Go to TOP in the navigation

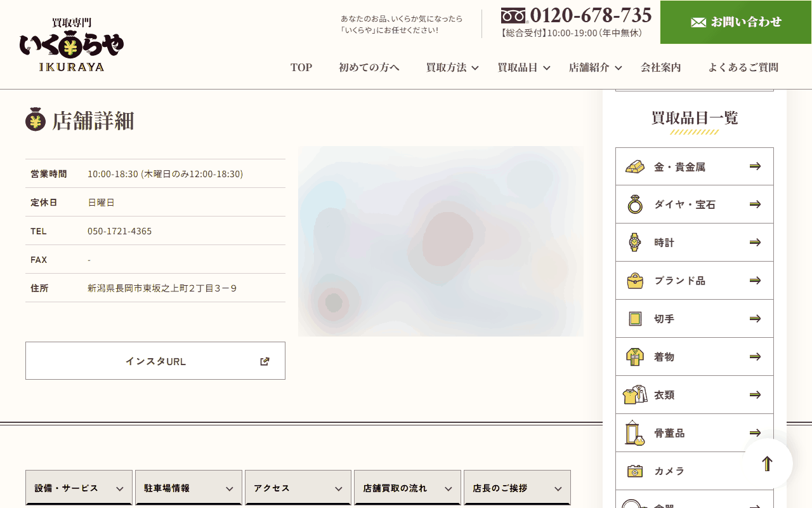pos(301,67)
